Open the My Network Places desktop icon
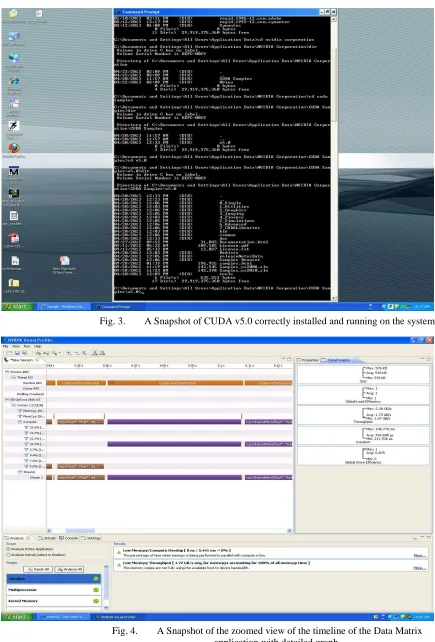The height and width of the screenshot is (642, 435). pos(14,58)
